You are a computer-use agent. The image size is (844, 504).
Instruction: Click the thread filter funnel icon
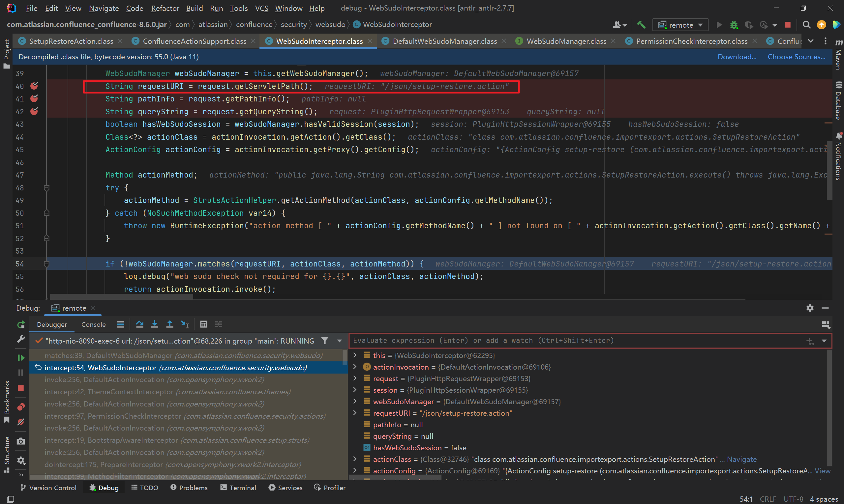click(325, 341)
